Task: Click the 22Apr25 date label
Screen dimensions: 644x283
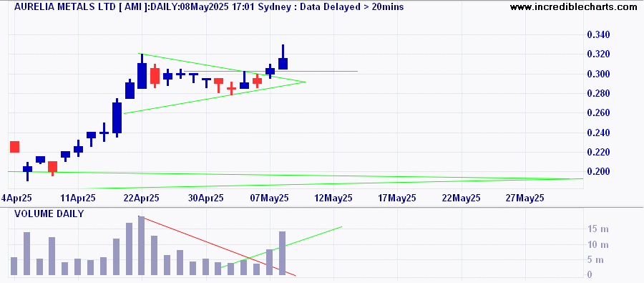Action: (142, 198)
